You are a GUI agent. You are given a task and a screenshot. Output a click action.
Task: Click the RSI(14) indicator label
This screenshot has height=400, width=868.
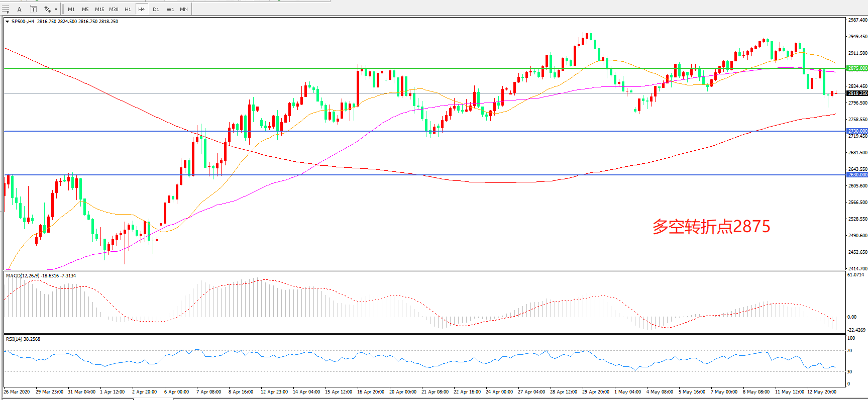[23, 339]
